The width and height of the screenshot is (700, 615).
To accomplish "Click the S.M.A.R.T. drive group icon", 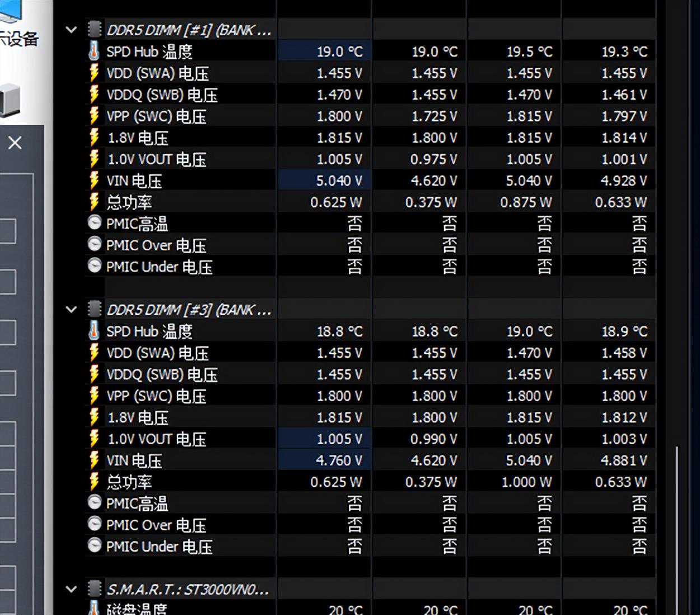I will point(95,589).
